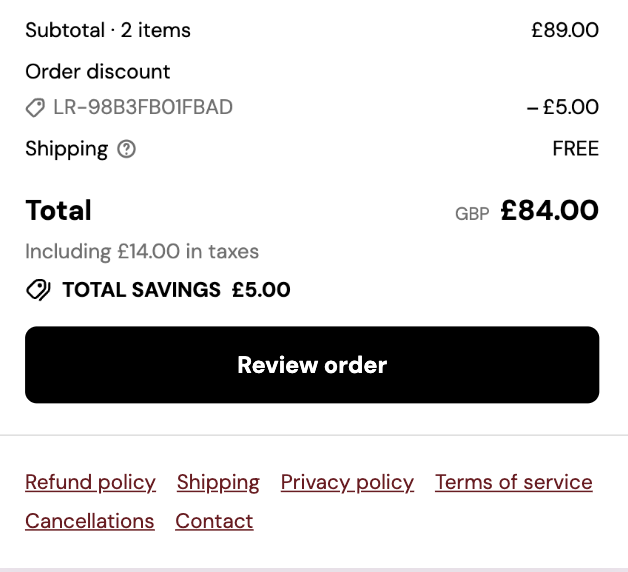Screen dimensions: 628x572
Task: Click the 'Including £14.00 in taxes' text
Action: (x=142, y=251)
